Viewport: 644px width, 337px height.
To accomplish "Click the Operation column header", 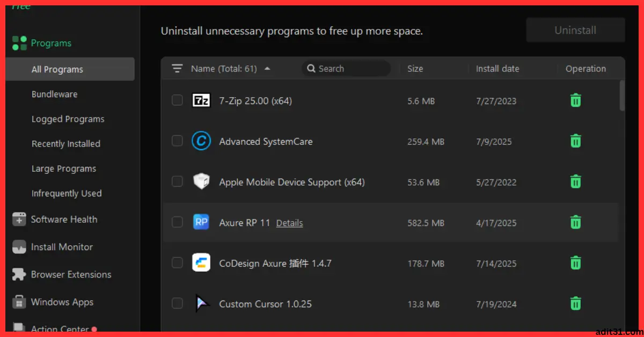I will pyautogui.click(x=586, y=69).
